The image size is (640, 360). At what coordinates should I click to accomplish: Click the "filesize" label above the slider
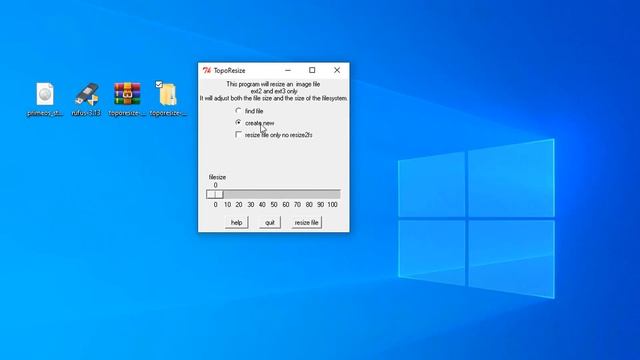[x=217, y=177]
